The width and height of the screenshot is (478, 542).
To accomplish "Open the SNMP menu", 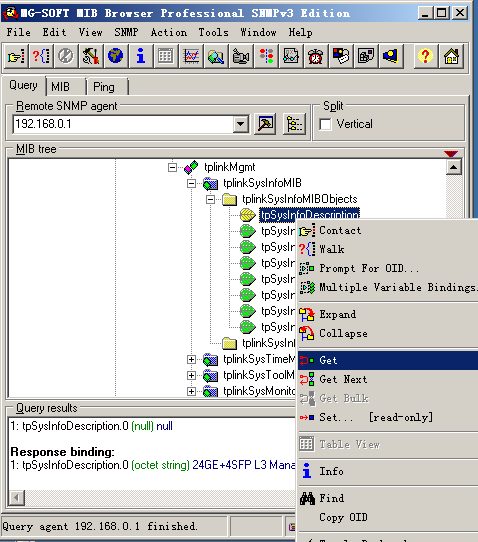I will pos(126,32).
